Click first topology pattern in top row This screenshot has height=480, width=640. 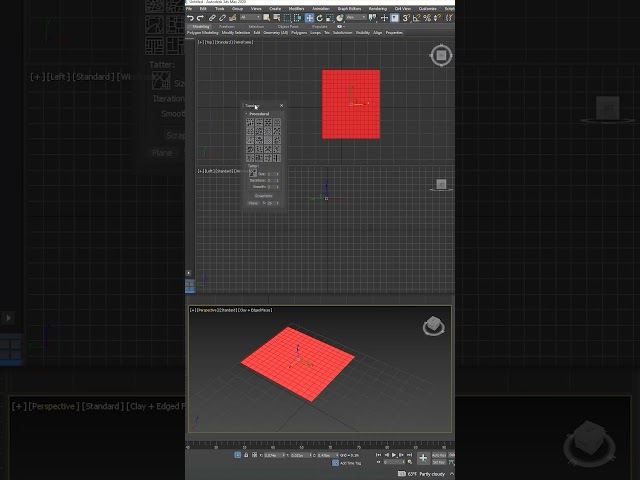pos(250,122)
